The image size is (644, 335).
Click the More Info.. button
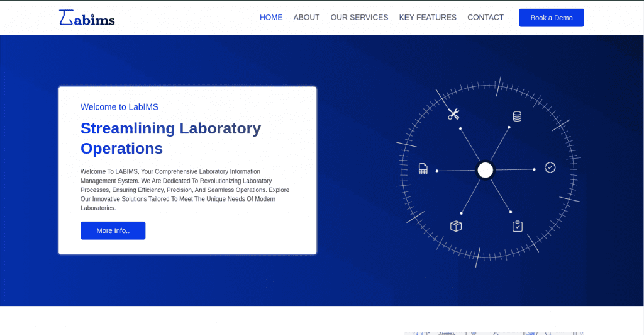point(113,230)
